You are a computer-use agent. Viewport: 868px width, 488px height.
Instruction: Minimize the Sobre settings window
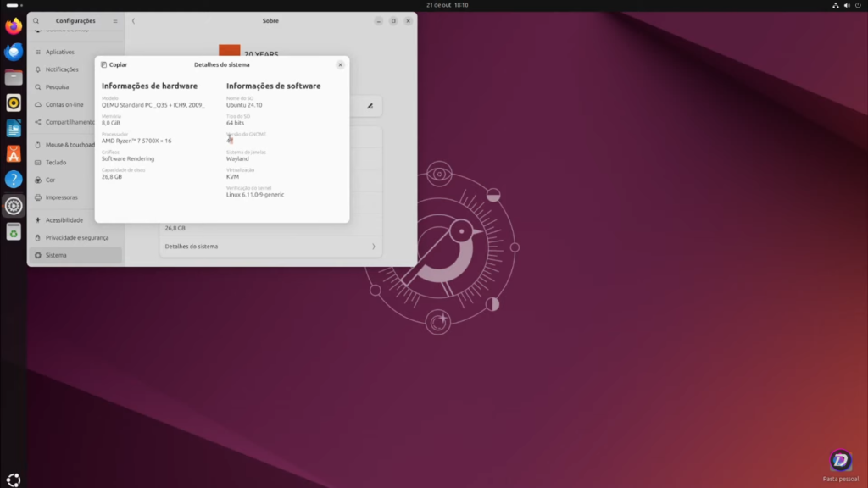(379, 21)
